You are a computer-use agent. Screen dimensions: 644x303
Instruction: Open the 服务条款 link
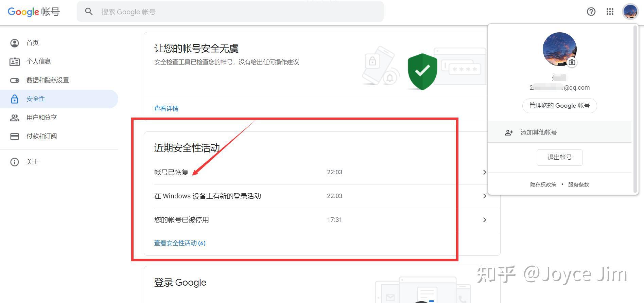click(578, 185)
